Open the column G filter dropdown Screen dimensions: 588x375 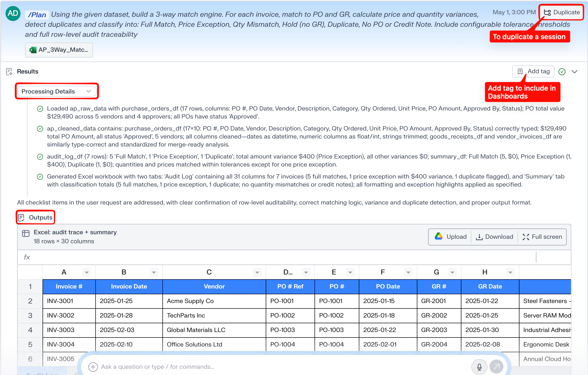(452, 272)
